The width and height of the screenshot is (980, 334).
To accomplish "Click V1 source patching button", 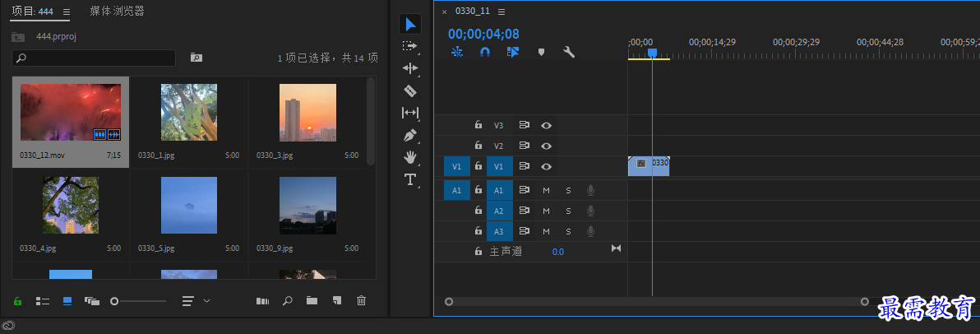I will 457,166.
